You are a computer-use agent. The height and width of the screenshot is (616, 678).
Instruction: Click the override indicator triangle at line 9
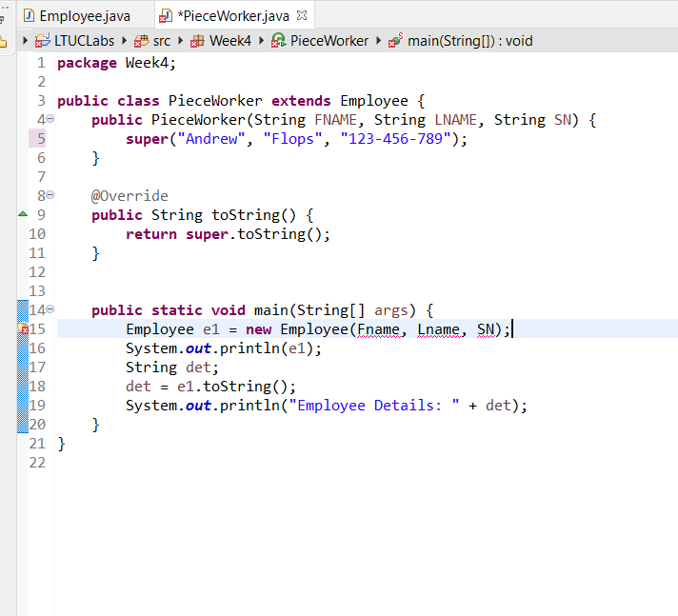pyautogui.click(x=23, y=213)
